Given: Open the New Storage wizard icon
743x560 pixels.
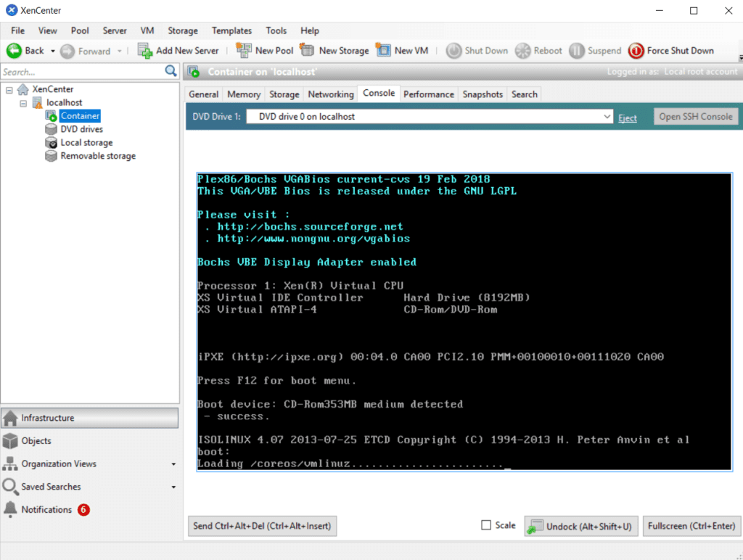Looking at the screenshot, I should 308,51.
